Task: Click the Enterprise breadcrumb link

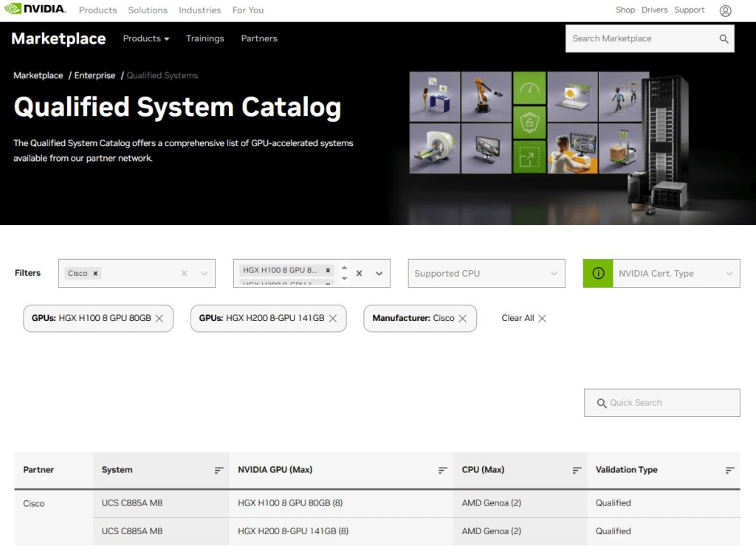Action: (x=94, y=75)
